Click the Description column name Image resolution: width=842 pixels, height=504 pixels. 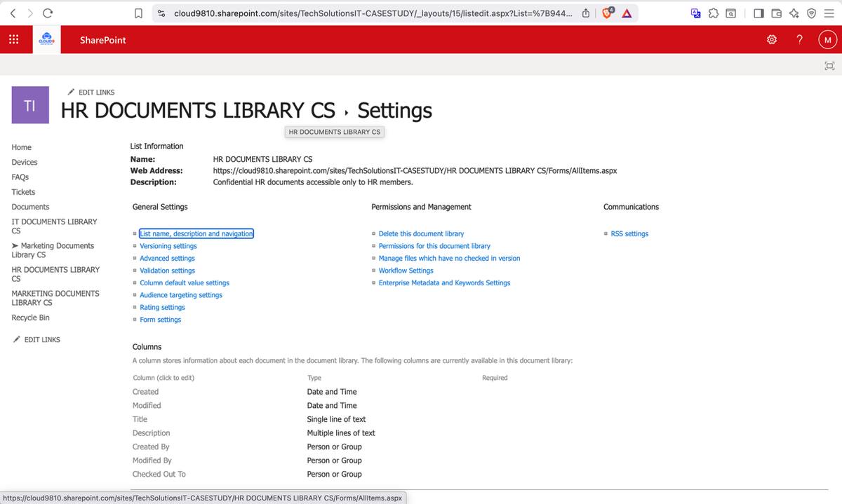coord(151,433)
